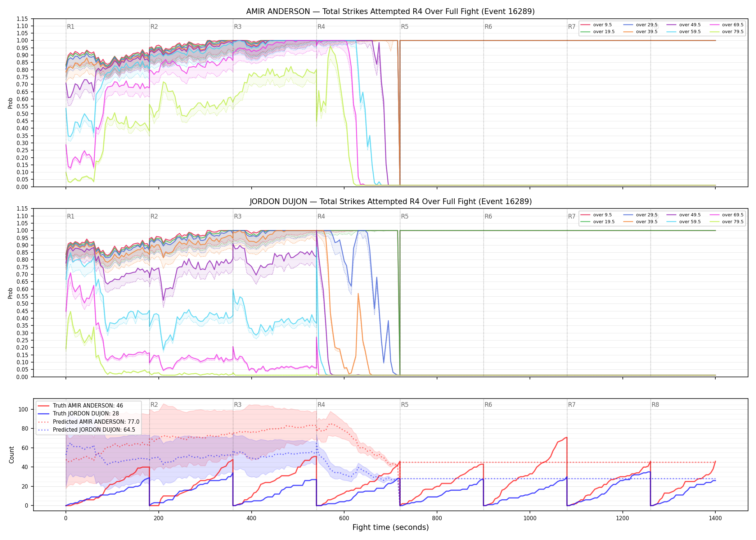Select 'over 79.5' in the Amir Anderson legend
This screenshot has width=756, height=540.
pos(726,32)
